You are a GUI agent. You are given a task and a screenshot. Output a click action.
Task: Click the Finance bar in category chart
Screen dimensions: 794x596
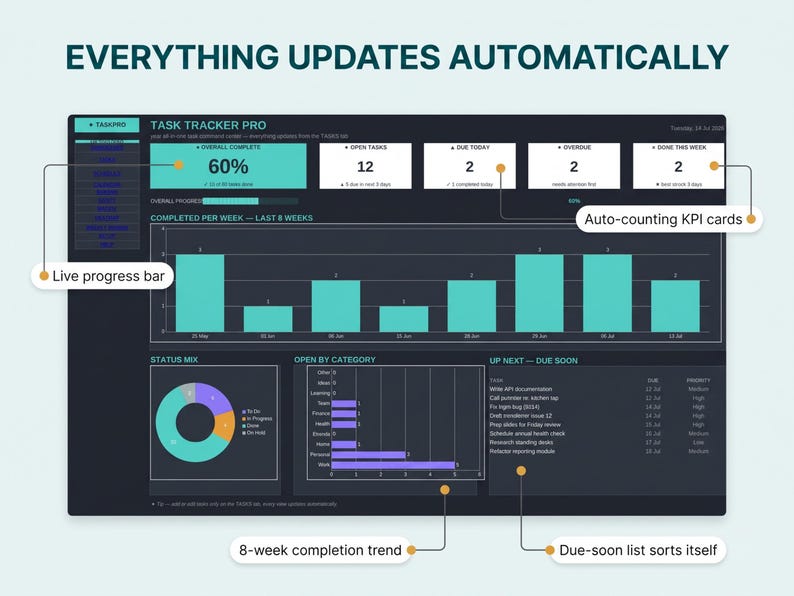(344, 414)
